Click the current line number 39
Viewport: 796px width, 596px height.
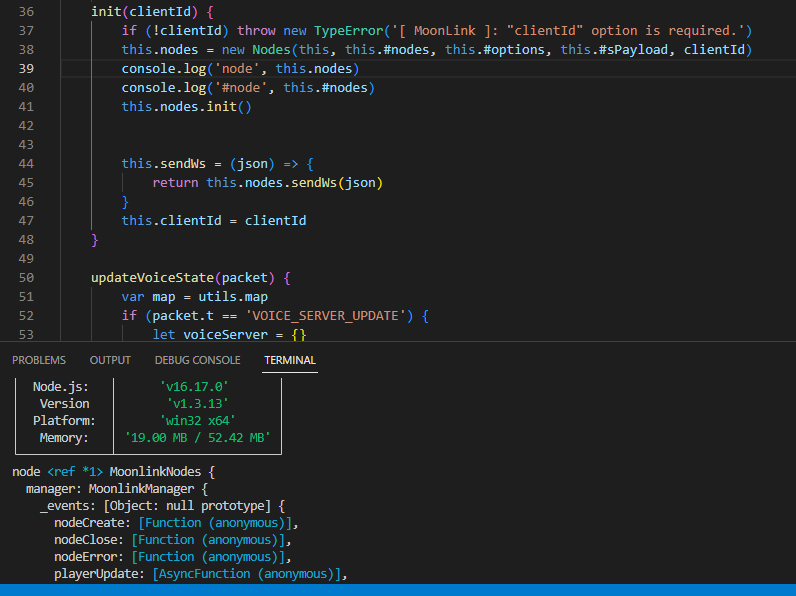(x=26, y=69)
